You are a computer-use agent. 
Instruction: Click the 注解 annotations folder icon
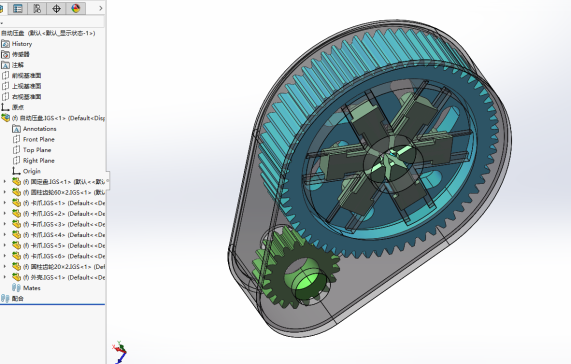click(x=5, y=65)
